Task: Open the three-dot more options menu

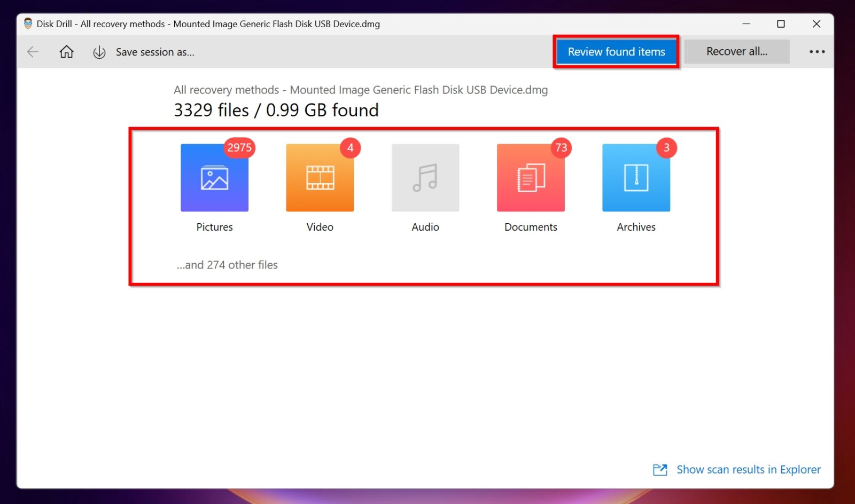Action: coord(817,52)
